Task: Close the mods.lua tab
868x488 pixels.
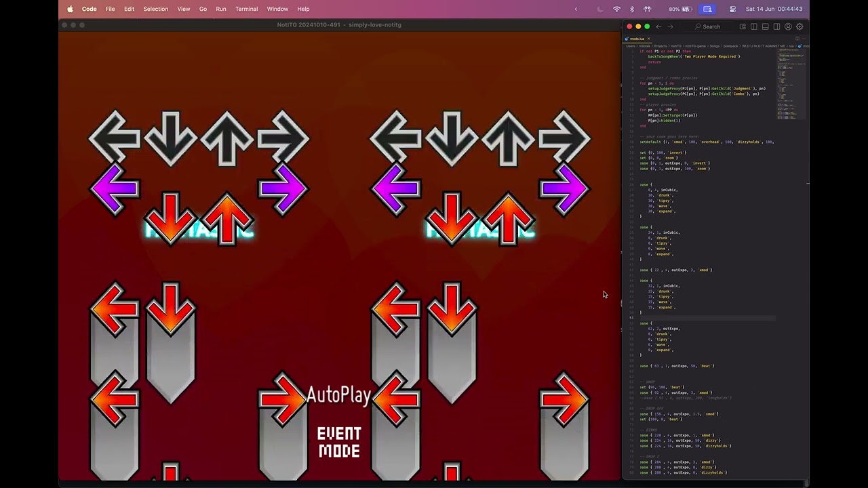Action: click(649, 39)
